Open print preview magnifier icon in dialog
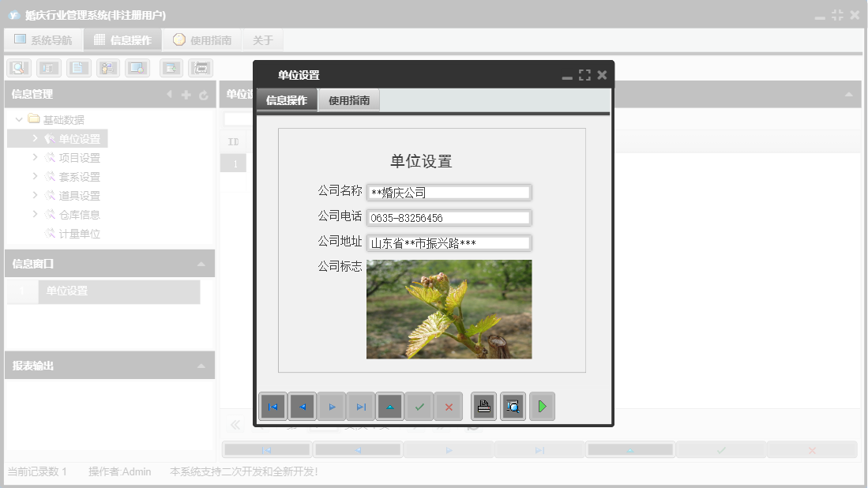 coord(513,407)
